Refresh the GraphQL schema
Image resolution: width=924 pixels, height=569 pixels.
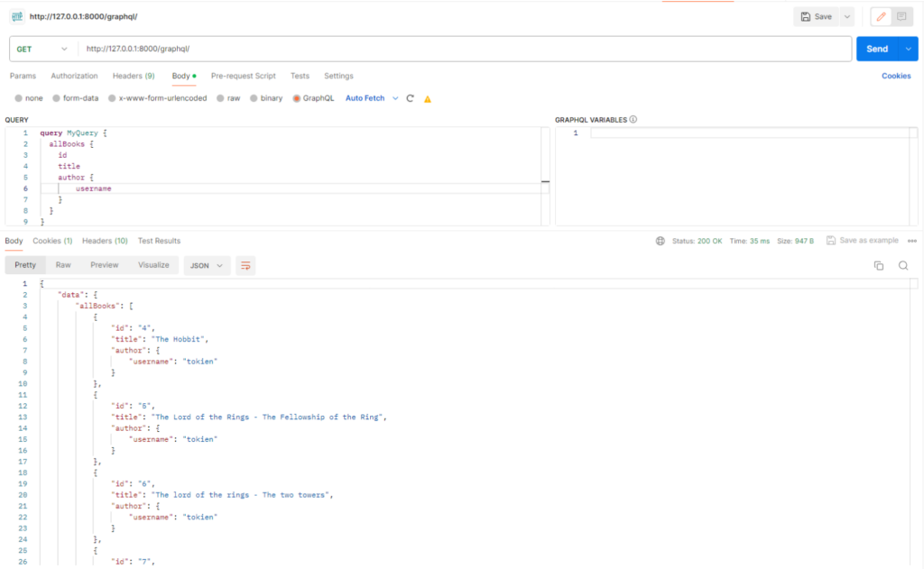point(411,98)
